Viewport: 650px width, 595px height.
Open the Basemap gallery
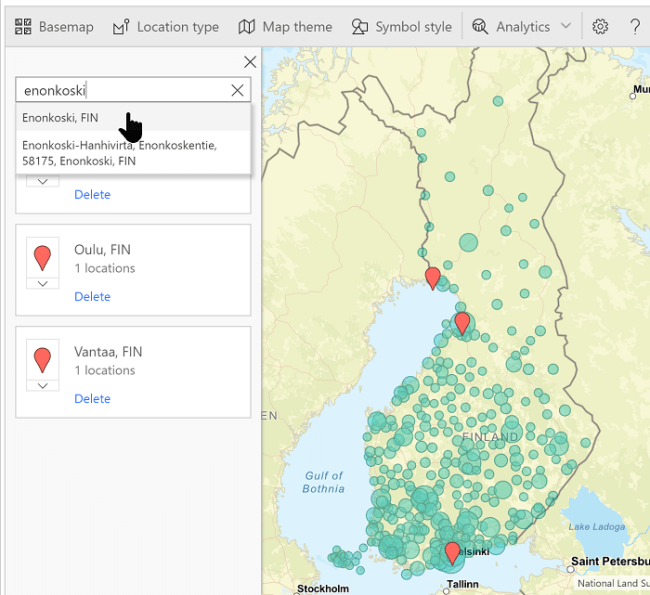[x=55, y=27]
